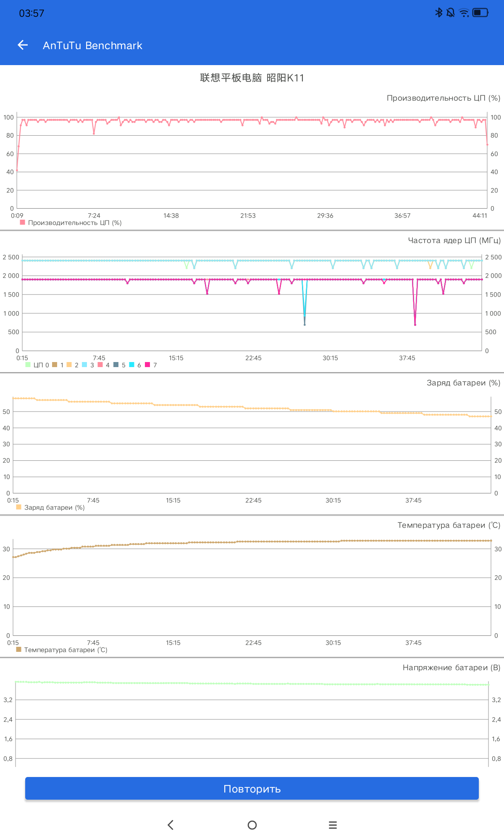
Task: Tap the 29:36 time label on CPU chart
Action: click(x=325, y=215)
